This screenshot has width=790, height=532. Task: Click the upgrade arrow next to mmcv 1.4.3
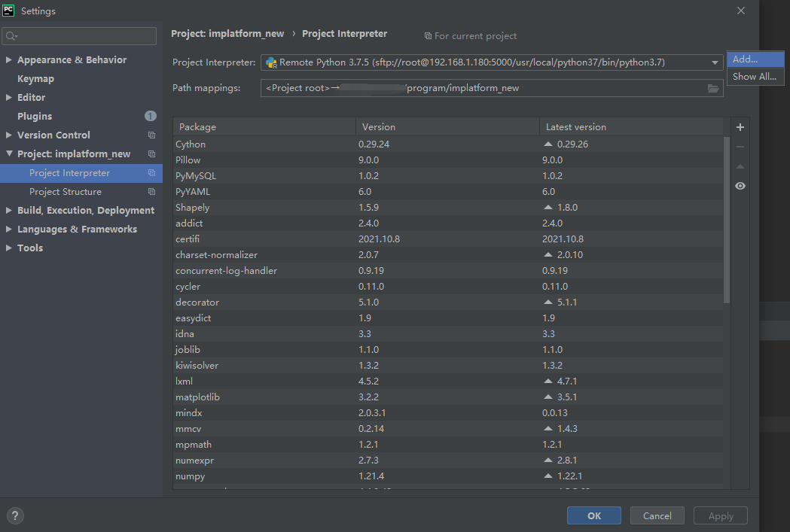(548, 428)
